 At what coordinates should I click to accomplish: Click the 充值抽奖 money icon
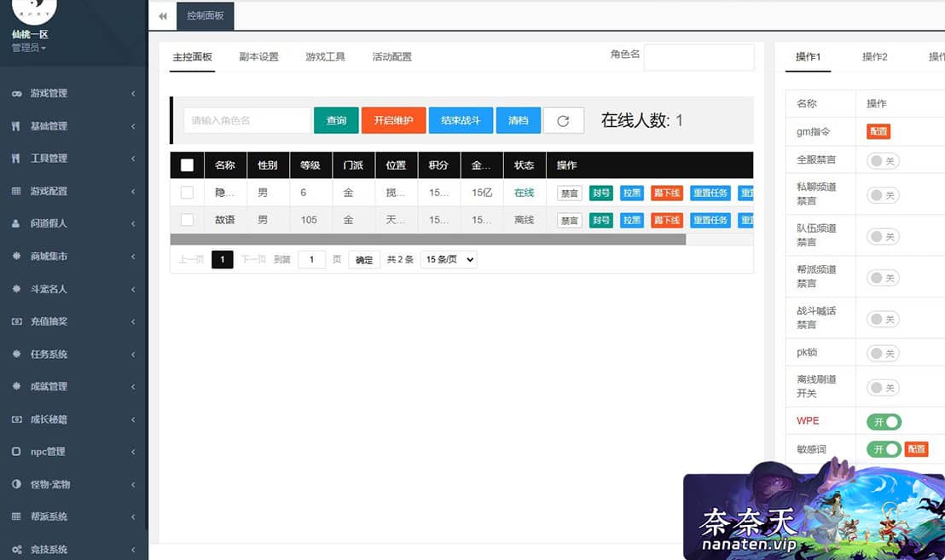(16, 321)
